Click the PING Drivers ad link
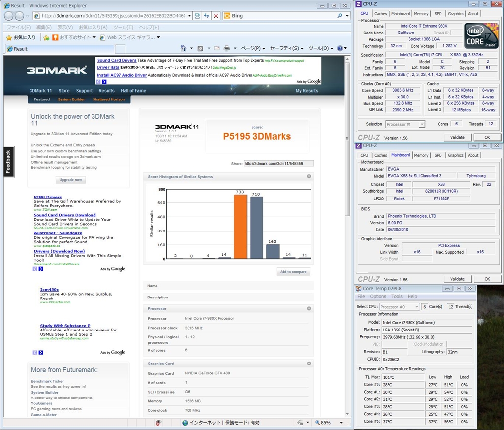 tap(48, 197)
